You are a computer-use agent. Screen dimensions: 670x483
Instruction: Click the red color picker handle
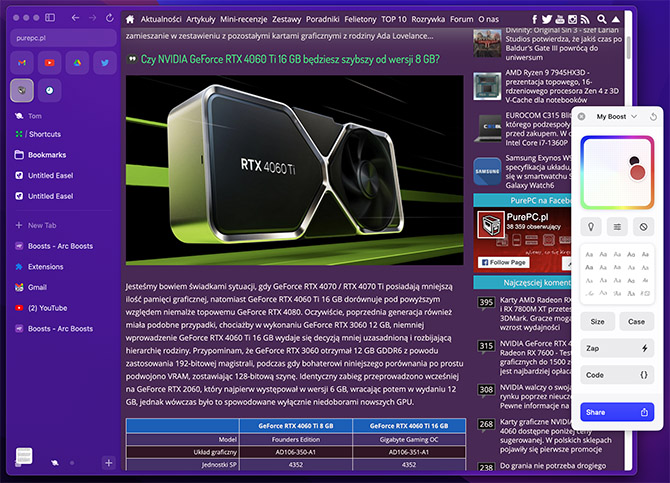[x=637, y=173]
